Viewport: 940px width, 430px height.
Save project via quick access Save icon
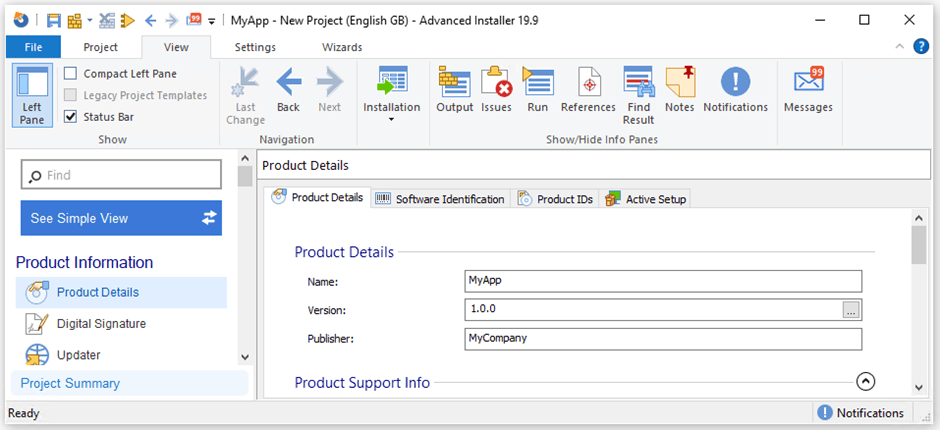[x=54, y=20]
